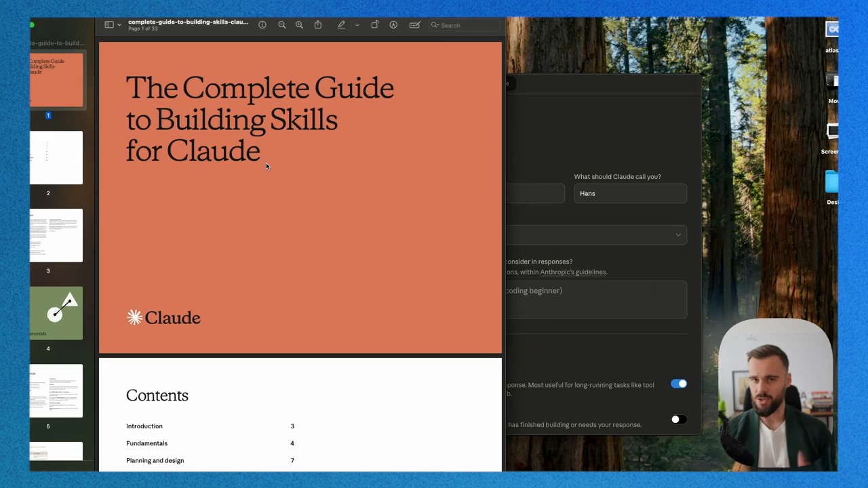
Task: Toggle the sidebar view button in Preview
Action: coord(109,25)
